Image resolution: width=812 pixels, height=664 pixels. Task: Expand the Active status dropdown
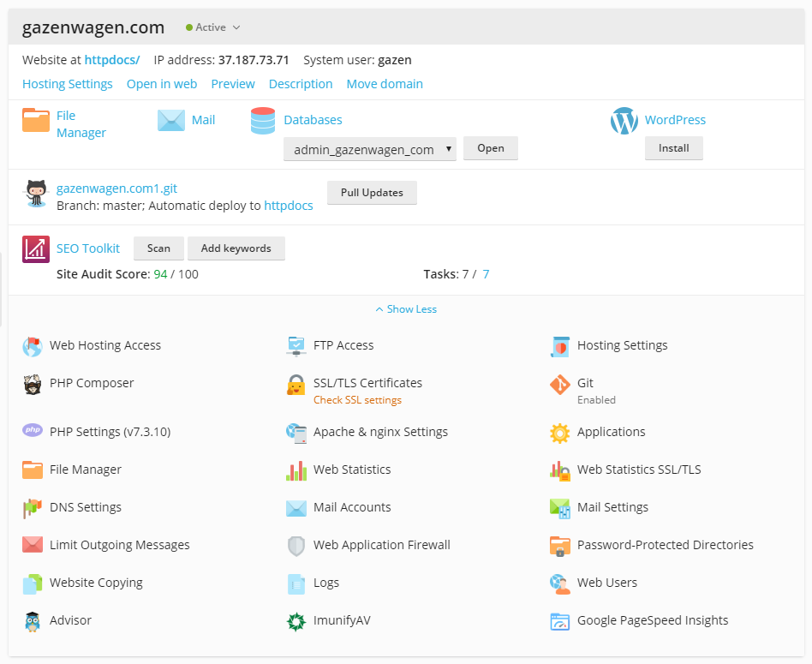coord(213,27)
